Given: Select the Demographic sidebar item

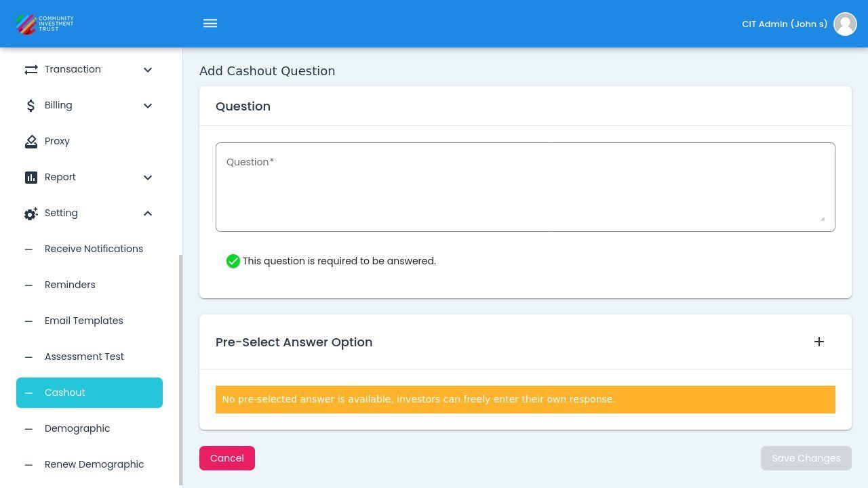Looking at the screenshot, I should point(77,428).
